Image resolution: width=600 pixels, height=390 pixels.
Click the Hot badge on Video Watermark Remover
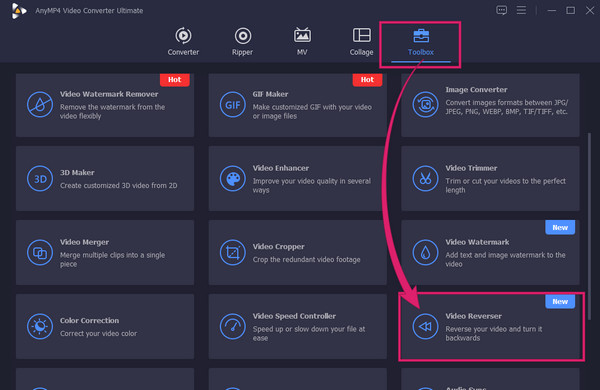click(174, 80)
